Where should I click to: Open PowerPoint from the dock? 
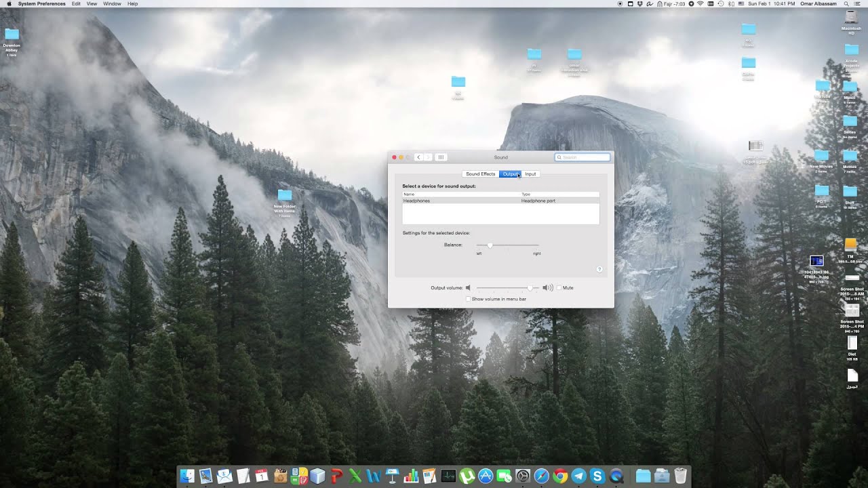(336, 476)
